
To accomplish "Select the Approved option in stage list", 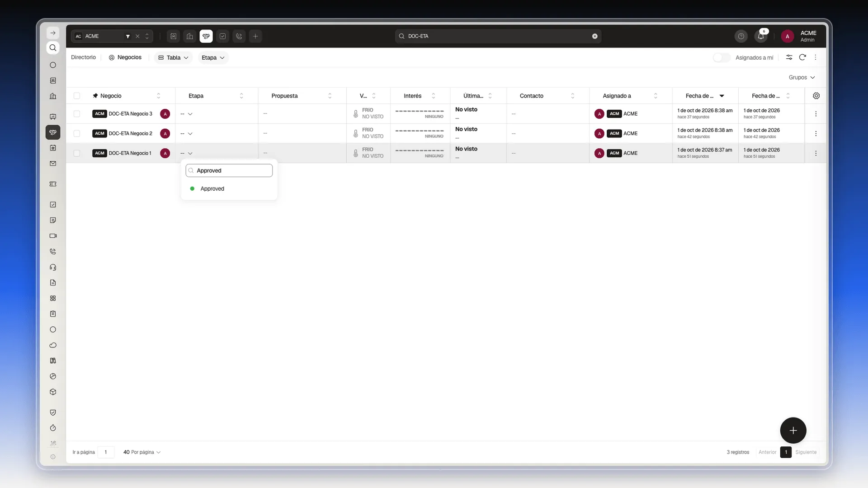I will 229,189.
